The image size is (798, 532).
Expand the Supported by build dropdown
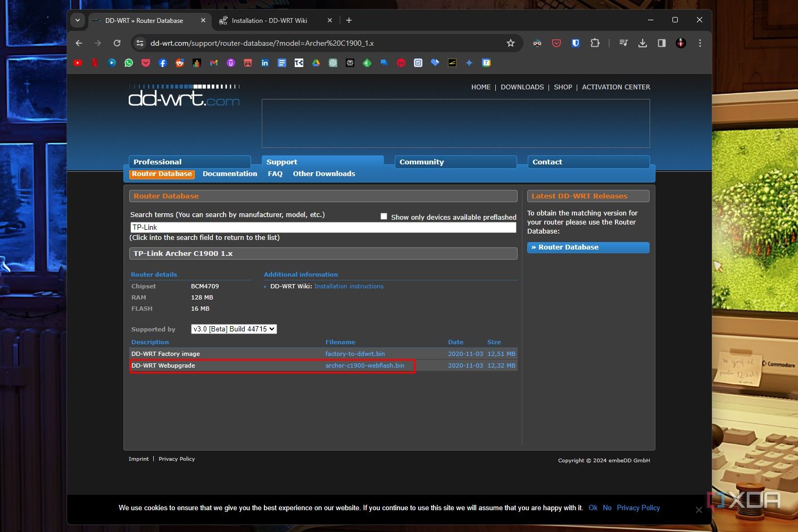point(234,329)
